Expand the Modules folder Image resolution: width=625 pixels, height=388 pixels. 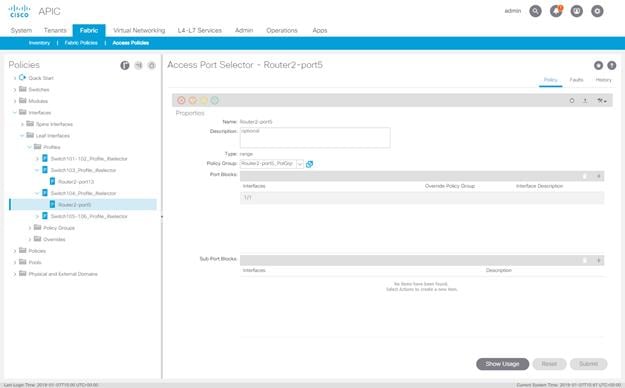15,101
